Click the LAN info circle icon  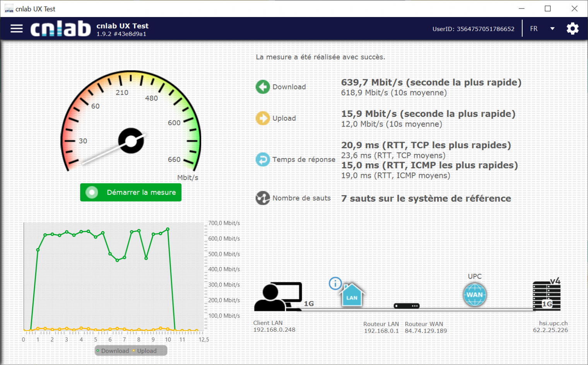(x=335, y=283)
